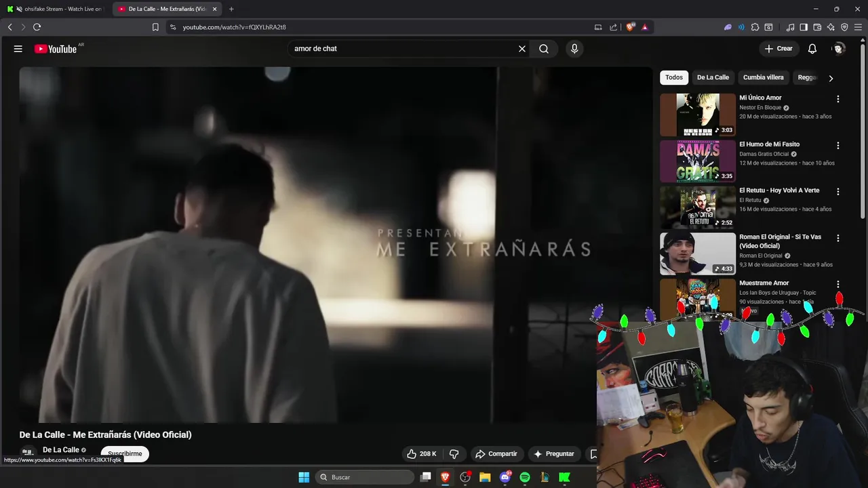Viewport: 868px width, 488px height.
Task: Open the Mi Único Amor video title
Action: click(760, 98)
